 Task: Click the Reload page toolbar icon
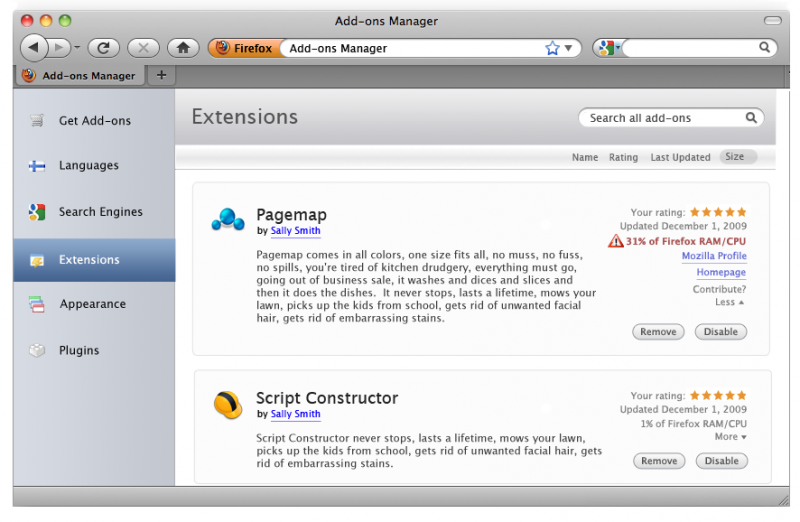[x=103, y=47]
